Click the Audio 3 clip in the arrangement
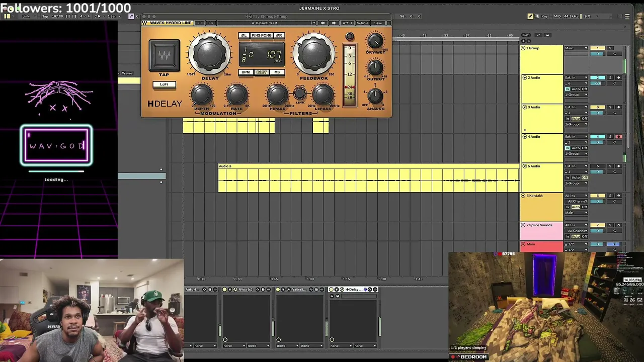The width and height of the screenshot is (644, 362). tap(369, 178)
